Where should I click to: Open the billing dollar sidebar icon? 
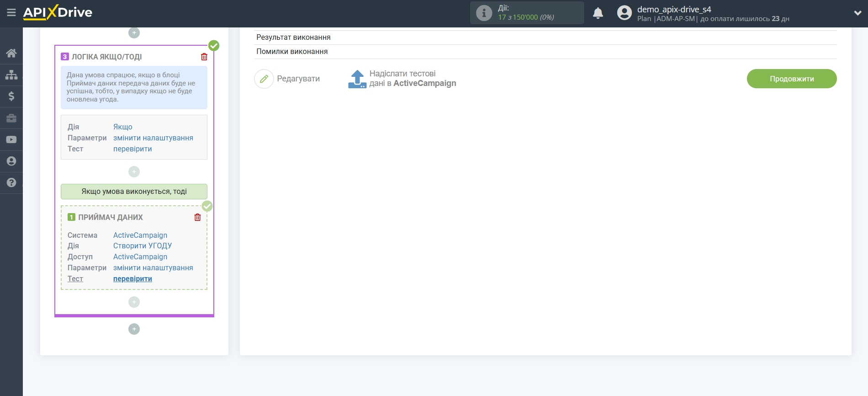point(11,96)
